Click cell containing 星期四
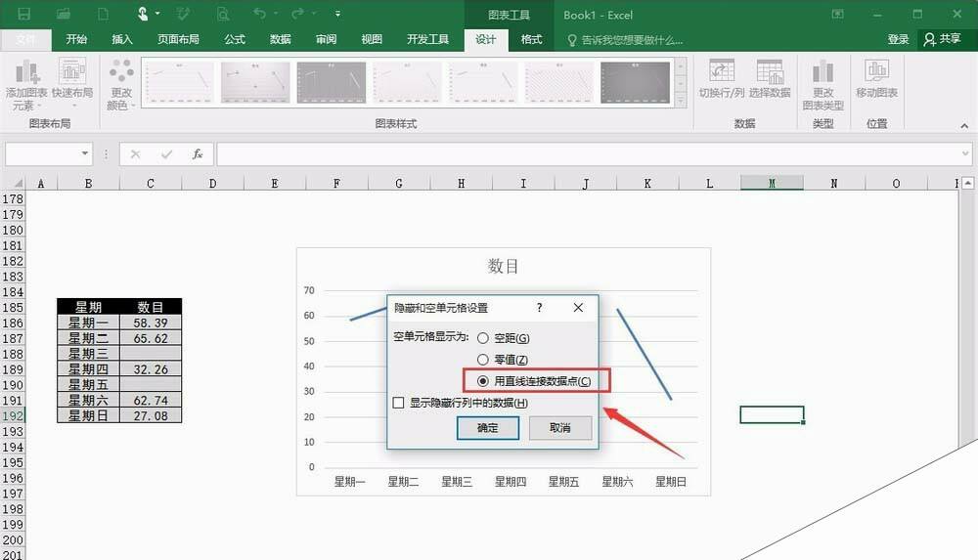This screenshot has height=560, width=978. coord(88,369)
